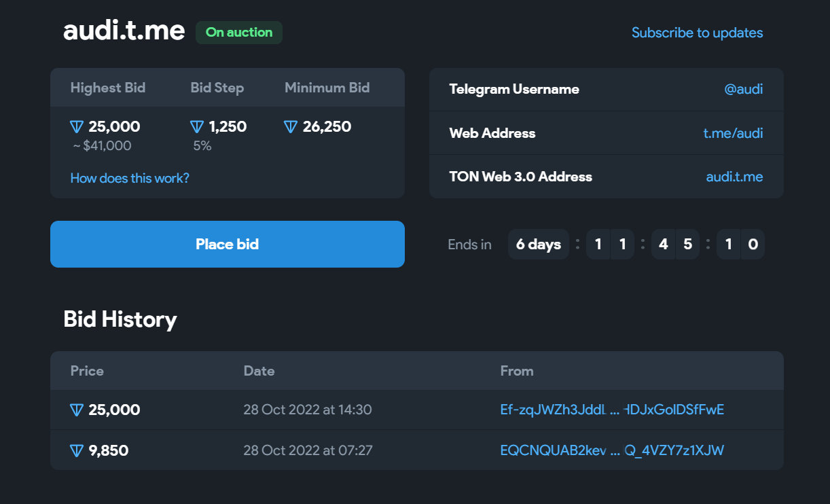Click the TON icon beside Bid Step 1,250
This screenshot has width=830, height=504.
[x=197, y=127]
